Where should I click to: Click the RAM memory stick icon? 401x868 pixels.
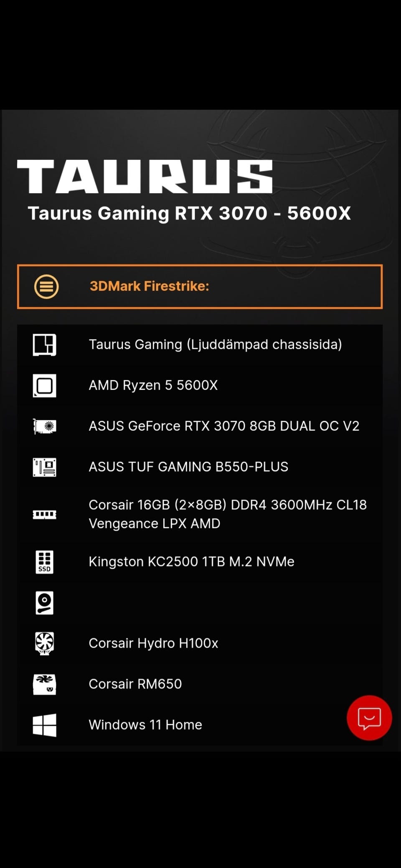44,514
